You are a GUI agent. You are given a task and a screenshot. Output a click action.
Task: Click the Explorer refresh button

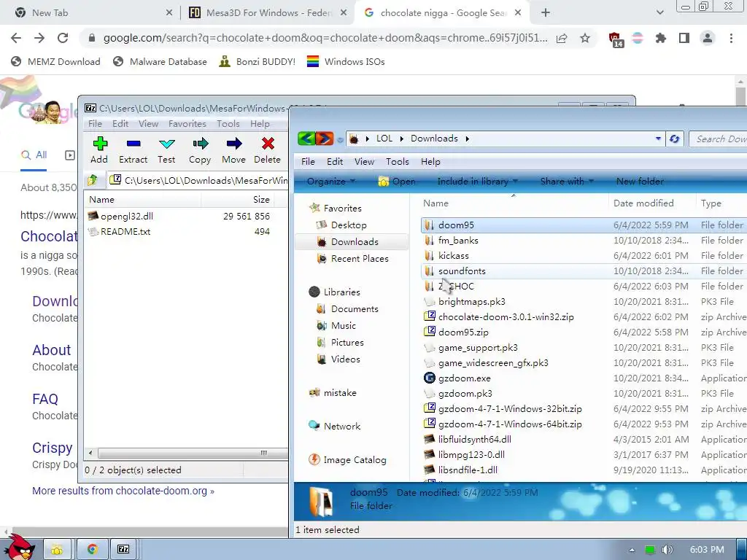point(674,139)
